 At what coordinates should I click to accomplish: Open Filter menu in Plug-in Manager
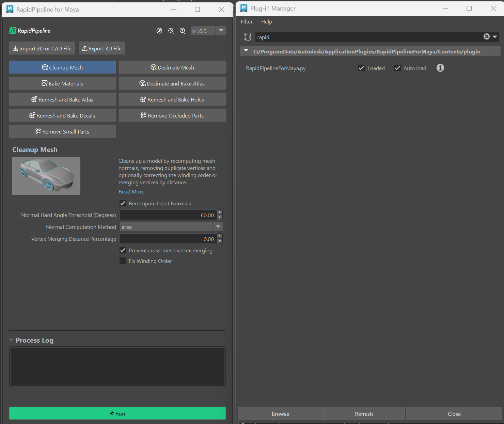[247, 21]
